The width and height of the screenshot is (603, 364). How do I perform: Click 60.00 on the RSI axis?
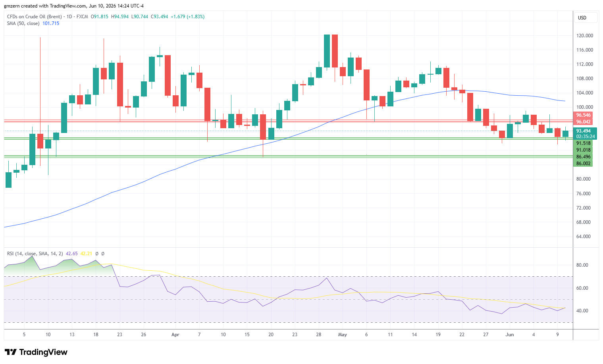tap(582, 288)
